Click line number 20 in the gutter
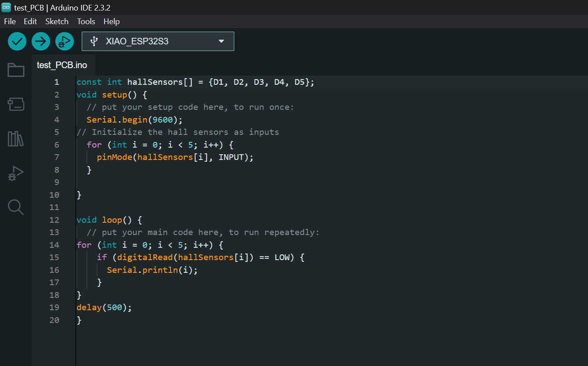Screen dimensions: 588x366 click(x=54, y=320)
